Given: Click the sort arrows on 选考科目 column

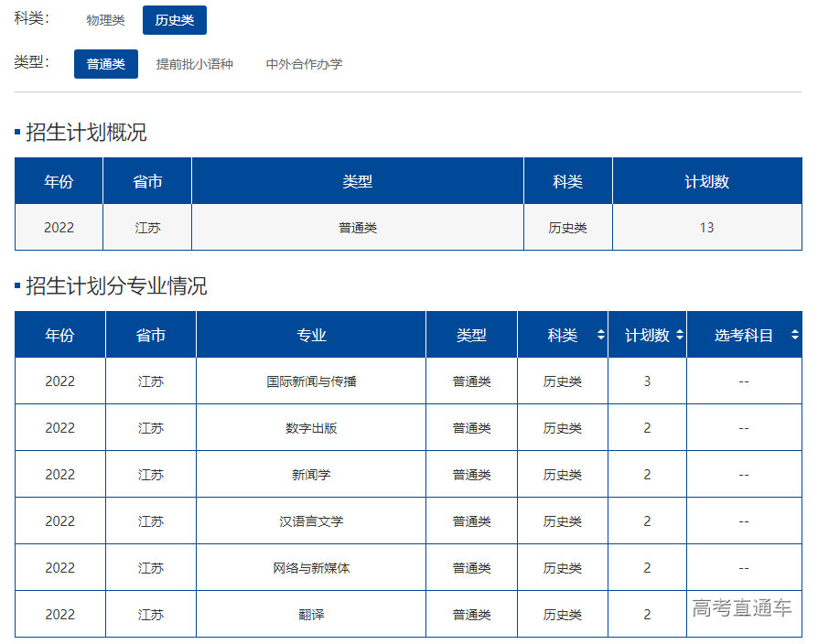Looking at the screenshot, I should pos(794,335).
